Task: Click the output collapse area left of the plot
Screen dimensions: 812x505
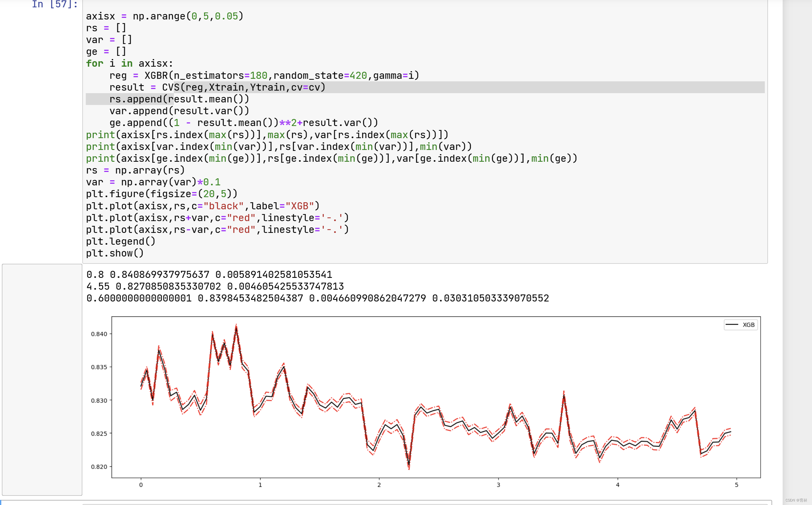Action: click(42, 380)
